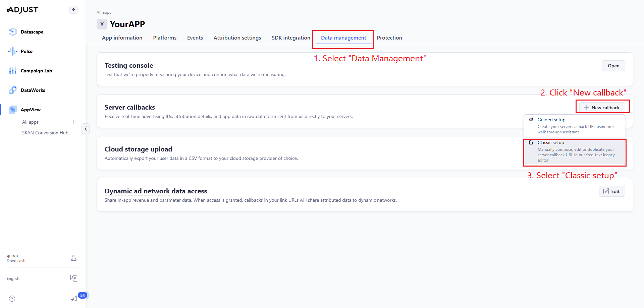The width and height of the screenshot is (644, 308).
Task: Click the English language selector
Action: (13, 279)
